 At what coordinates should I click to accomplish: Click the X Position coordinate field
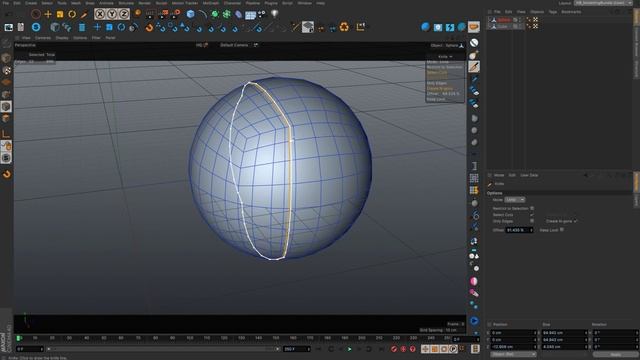click(512, 333)
